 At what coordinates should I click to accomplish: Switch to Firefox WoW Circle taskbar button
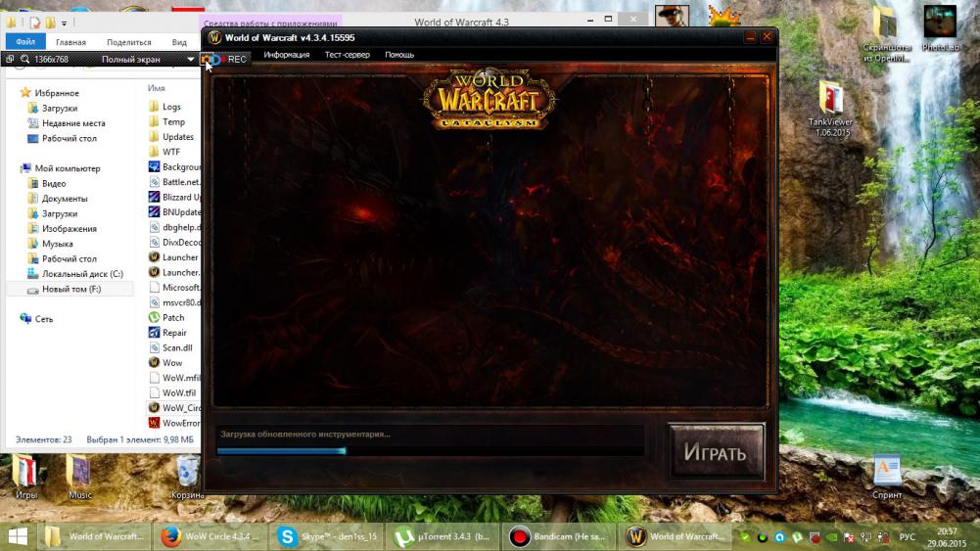210,536
